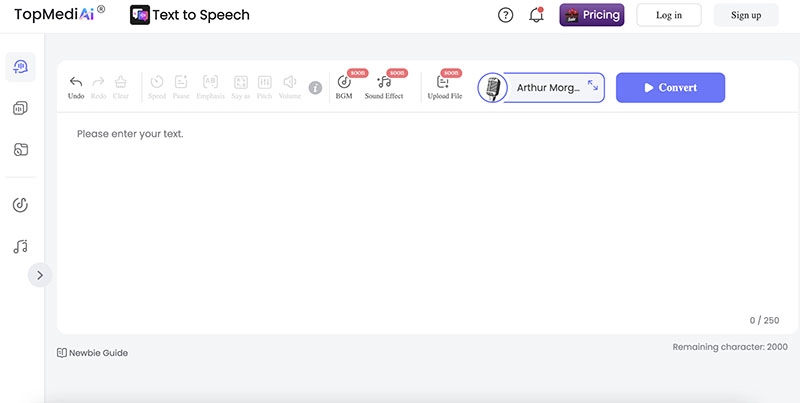The height and width of the screenshot is (403, 800).
Task: Click the Speed control icon
Action: (x=157, y=83)
